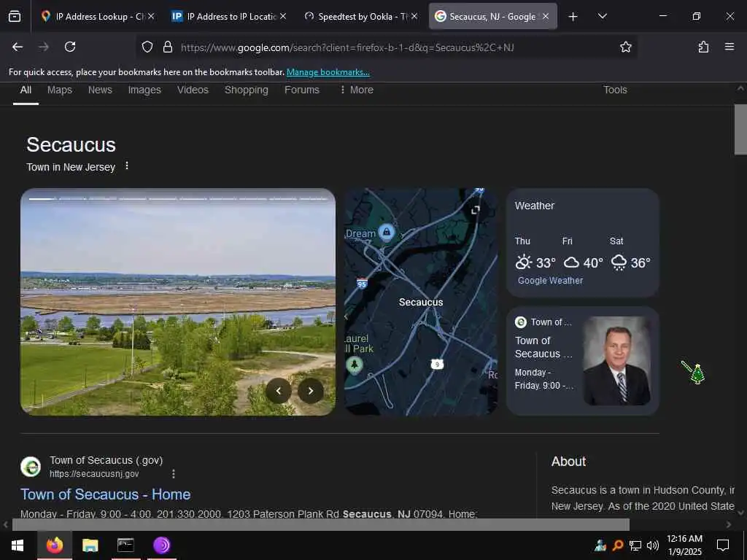
Task: Click the About heading
Action: point(568,462)
